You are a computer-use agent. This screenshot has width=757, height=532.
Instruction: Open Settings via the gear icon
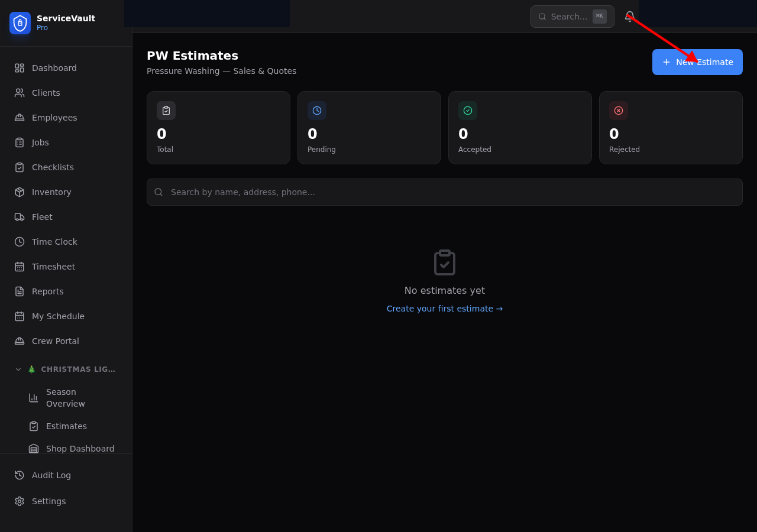point(20,501)
